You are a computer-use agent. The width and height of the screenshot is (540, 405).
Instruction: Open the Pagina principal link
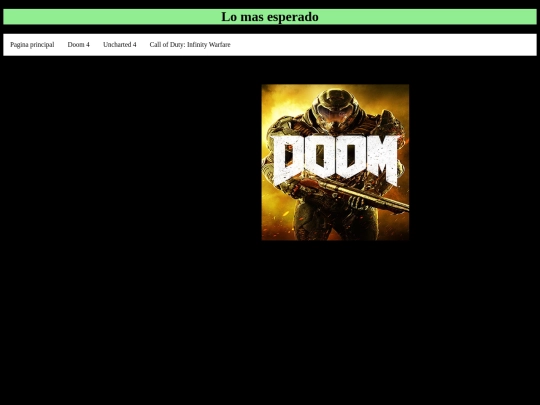pyautogui.click(x=32, y=45)
